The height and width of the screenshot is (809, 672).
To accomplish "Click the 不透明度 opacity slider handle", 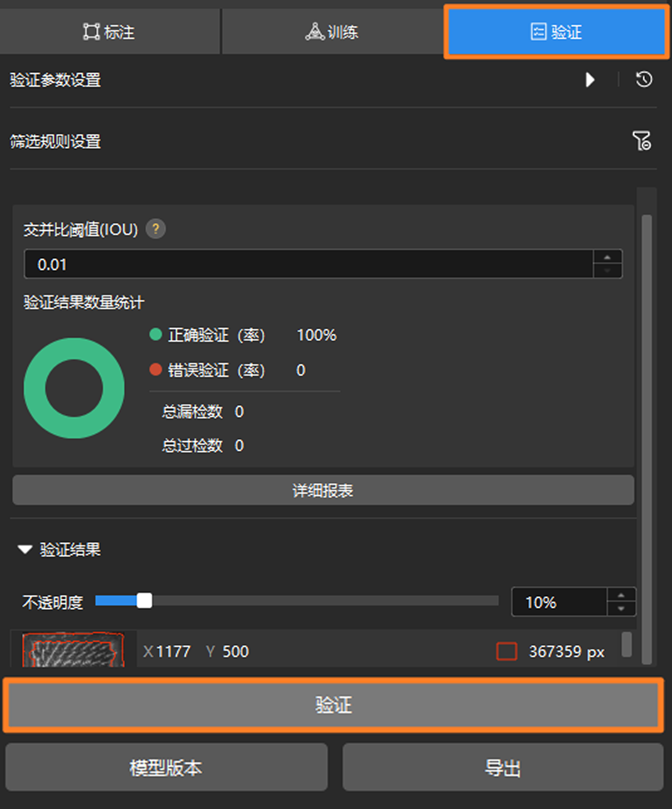I will click(x=144, y=600).
